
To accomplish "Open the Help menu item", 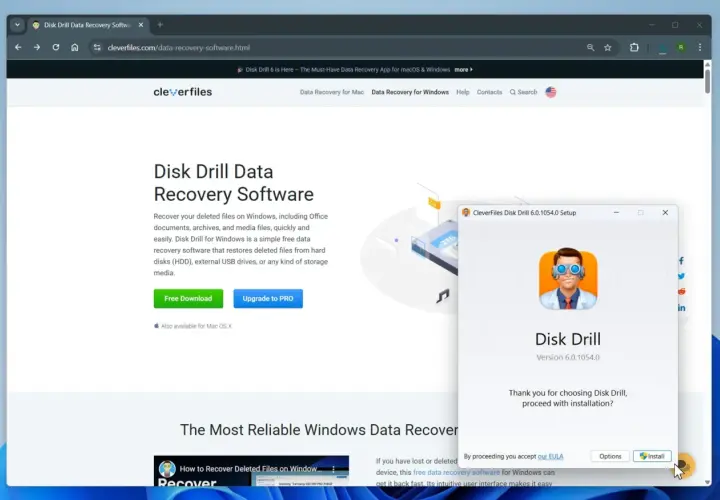I will (x=462, y=92).
